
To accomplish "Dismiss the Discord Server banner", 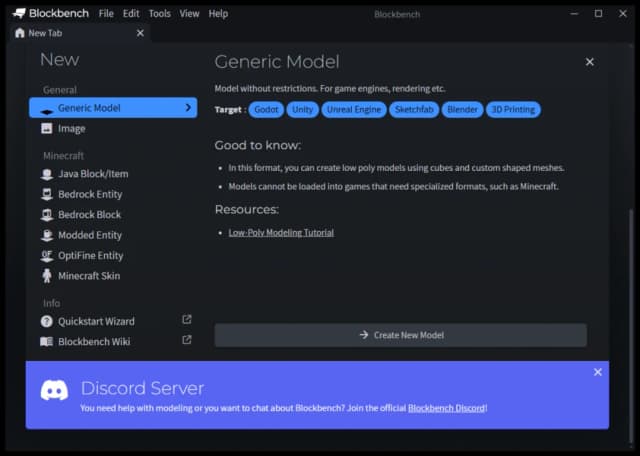I will pos(598,372).
